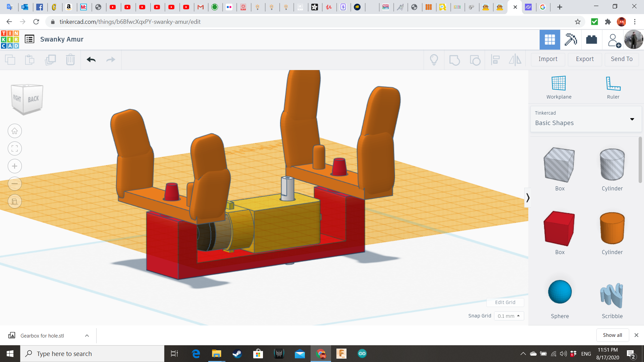This screenshot has height=362, width=644.
Task: Click the Undo arrow icon
Action: pyautogui.click(x=91, y=60)
